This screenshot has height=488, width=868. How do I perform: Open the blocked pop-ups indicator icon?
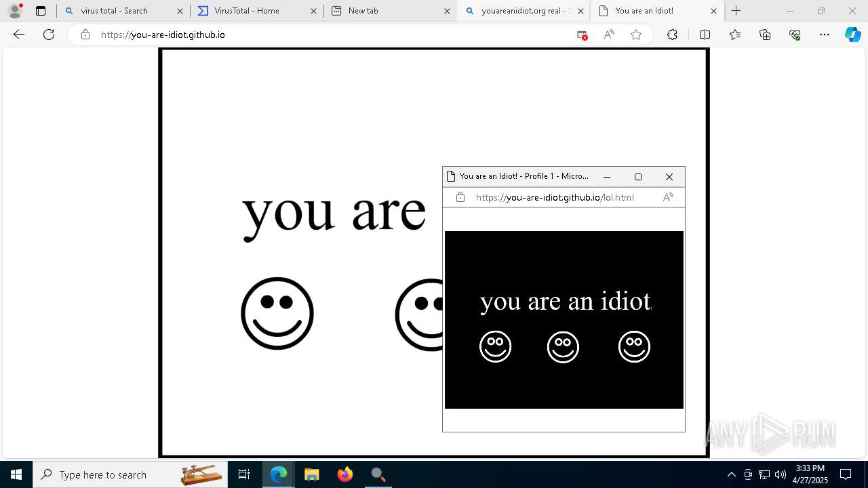582,35
